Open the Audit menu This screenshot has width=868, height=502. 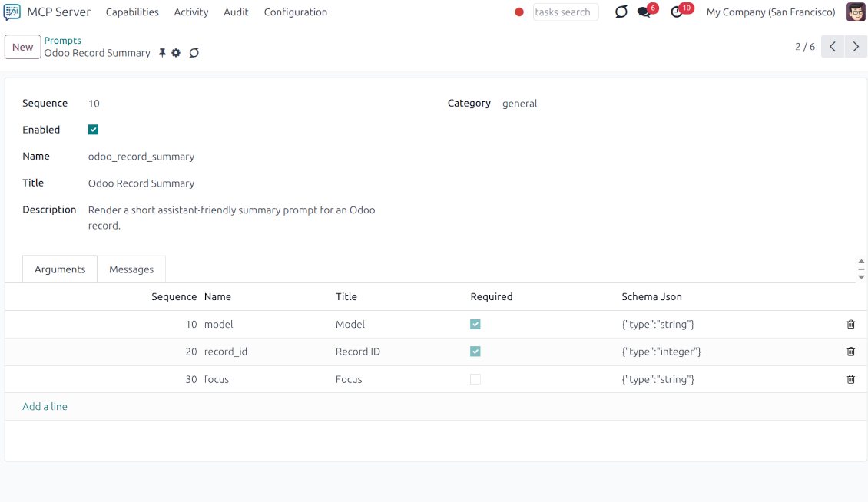pyautogui.click(x=236, y=12)
